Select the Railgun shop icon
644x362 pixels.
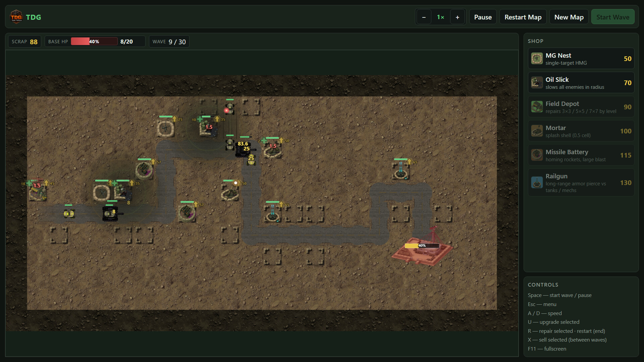tap(537, 183)
